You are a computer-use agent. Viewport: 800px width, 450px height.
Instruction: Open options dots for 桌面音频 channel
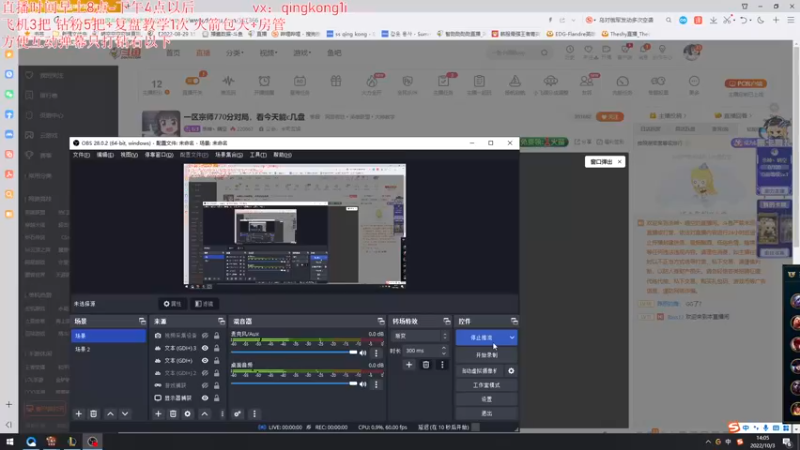tap(377, 384)
